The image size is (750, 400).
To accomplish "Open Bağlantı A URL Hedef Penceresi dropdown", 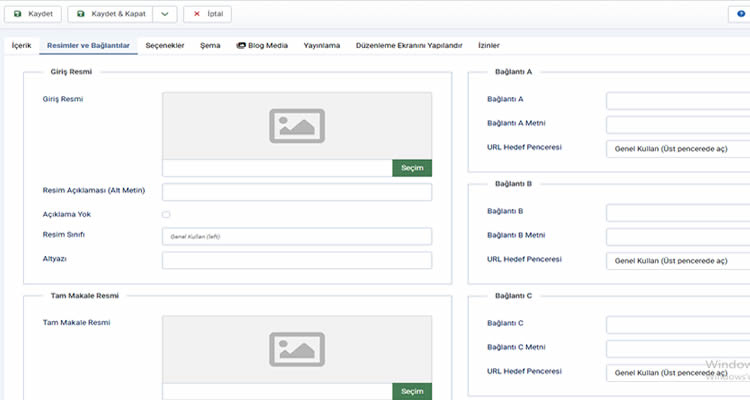I will coord(677,149).
